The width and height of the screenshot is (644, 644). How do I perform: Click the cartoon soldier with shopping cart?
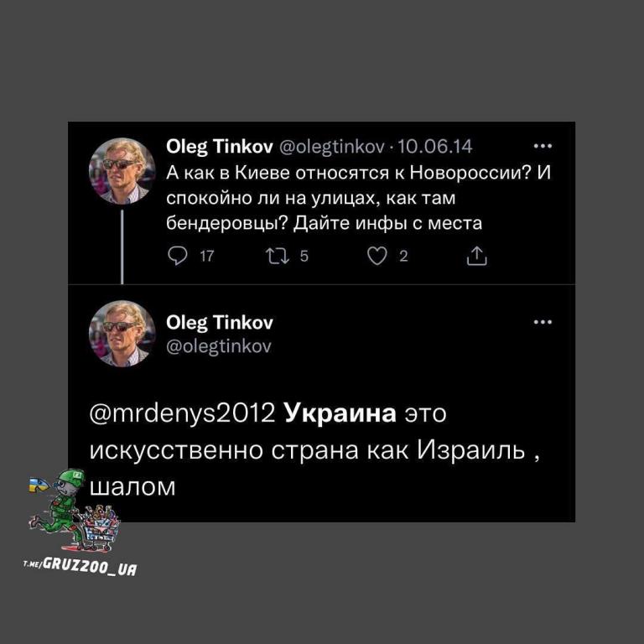click(x=75, y=510)
